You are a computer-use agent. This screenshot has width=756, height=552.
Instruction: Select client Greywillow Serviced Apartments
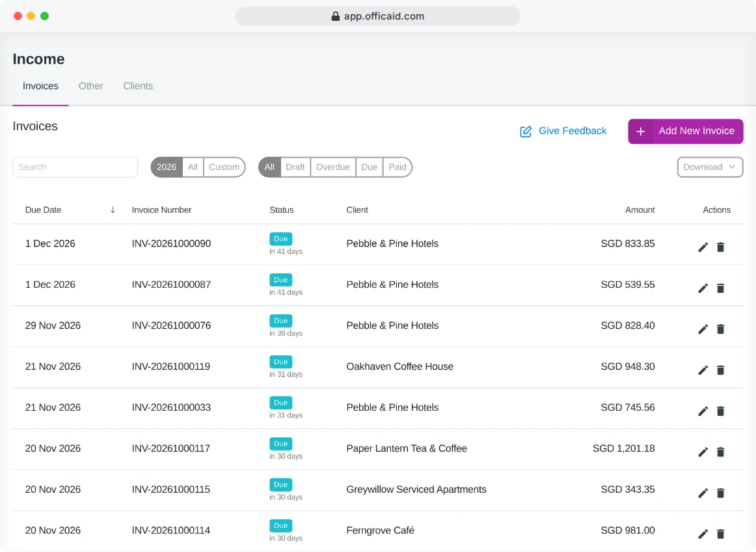(416, 490)
